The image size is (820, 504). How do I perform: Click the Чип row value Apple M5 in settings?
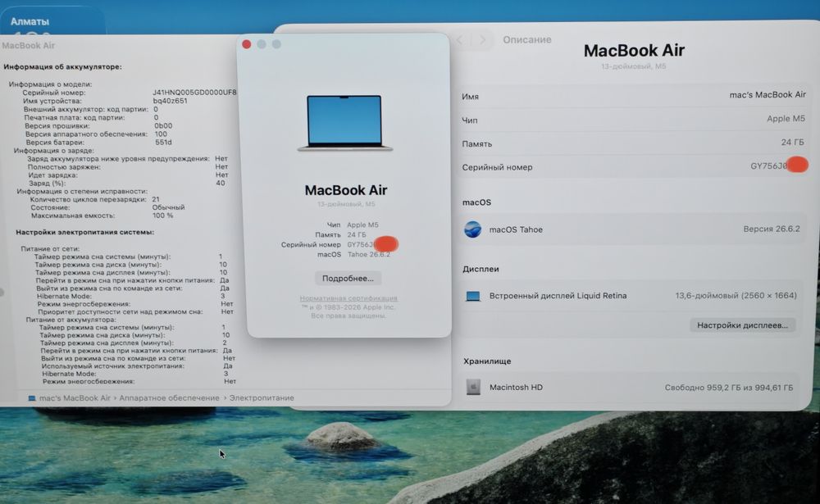coord(786,119)
